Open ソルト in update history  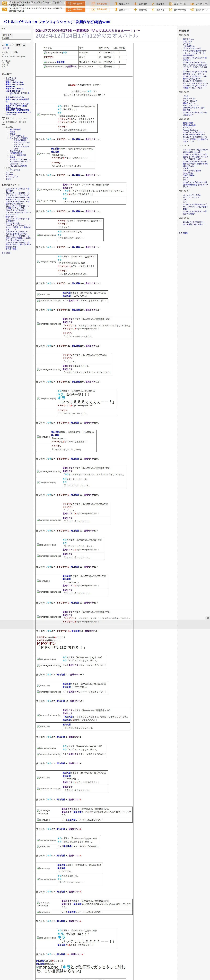186,180
